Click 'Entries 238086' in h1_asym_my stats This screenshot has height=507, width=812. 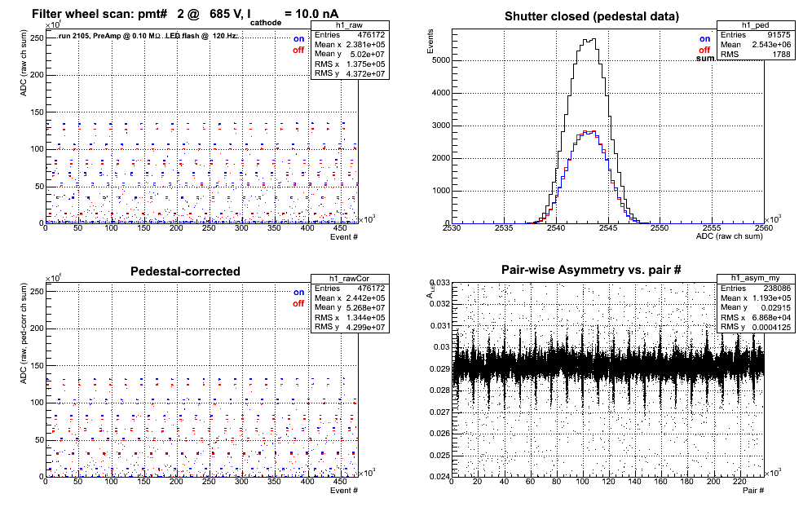point(756,288)
